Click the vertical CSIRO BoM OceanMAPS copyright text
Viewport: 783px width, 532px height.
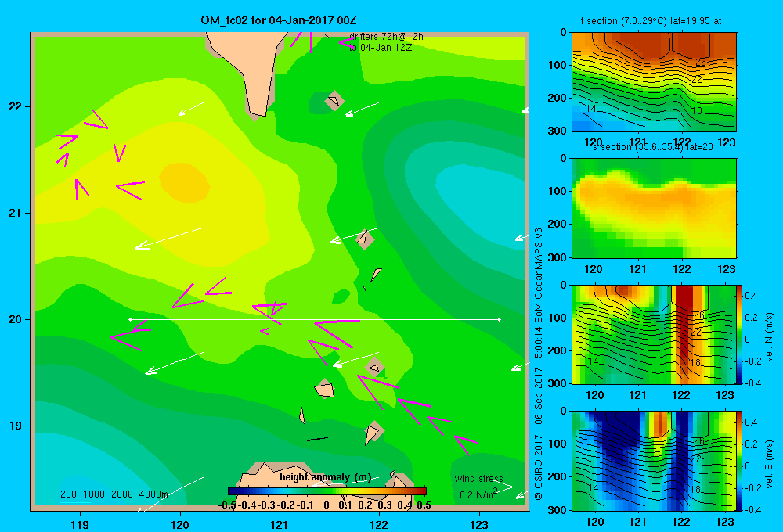click(539, 364)
